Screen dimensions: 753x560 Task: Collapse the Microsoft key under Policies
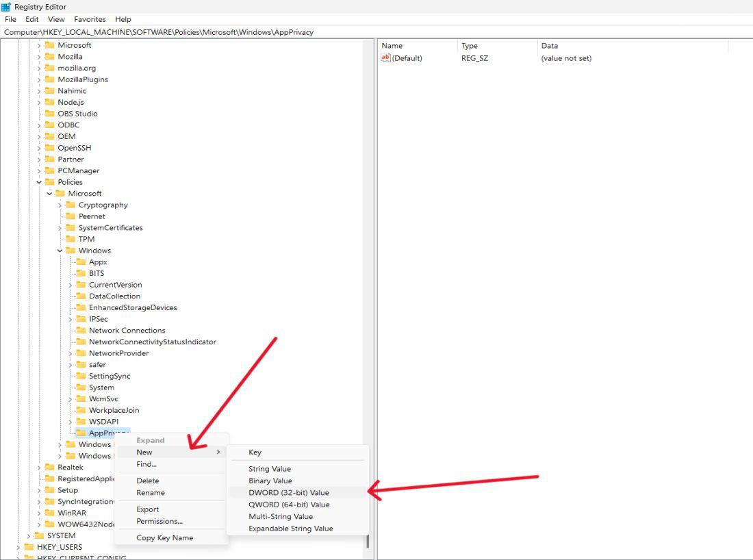point(49,194)
